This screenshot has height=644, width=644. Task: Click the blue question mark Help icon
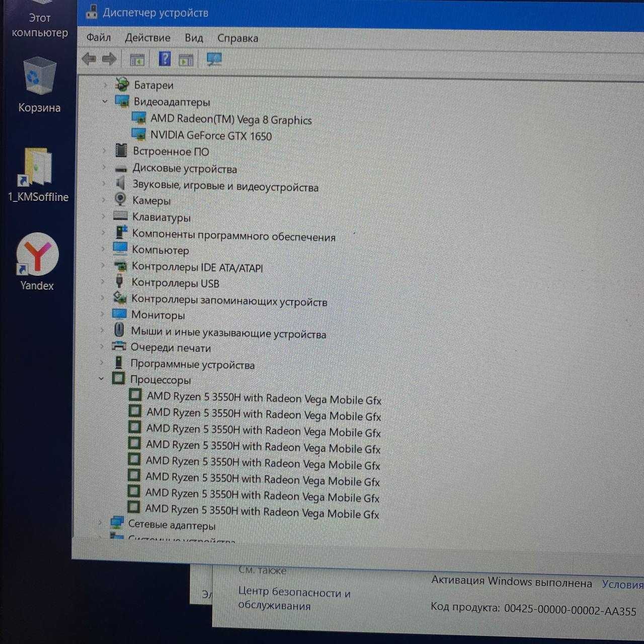coord(165,59)
